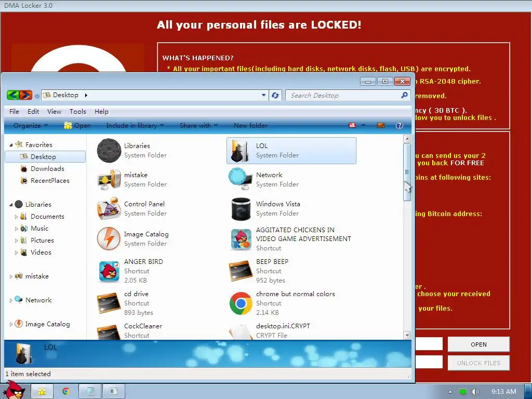Click the orange Forward navigation arrow
The height and width of the screenshot is (399, 532).
coord(26,96)
